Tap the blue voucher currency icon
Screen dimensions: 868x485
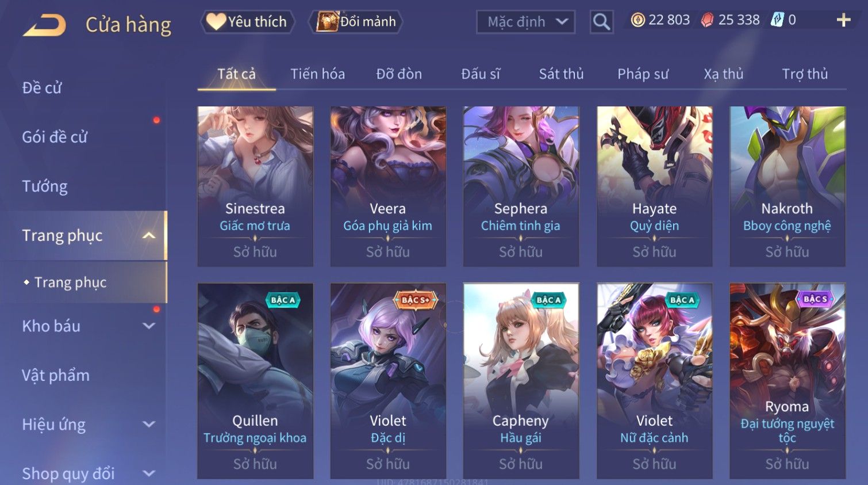[x=777, y=20]
